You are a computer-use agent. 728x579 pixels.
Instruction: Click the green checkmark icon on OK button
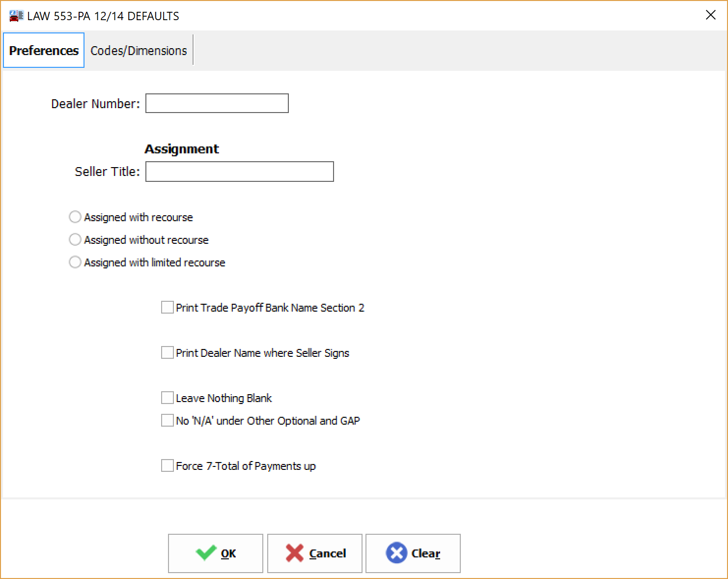pyautogui.click(x=207, y=552)
